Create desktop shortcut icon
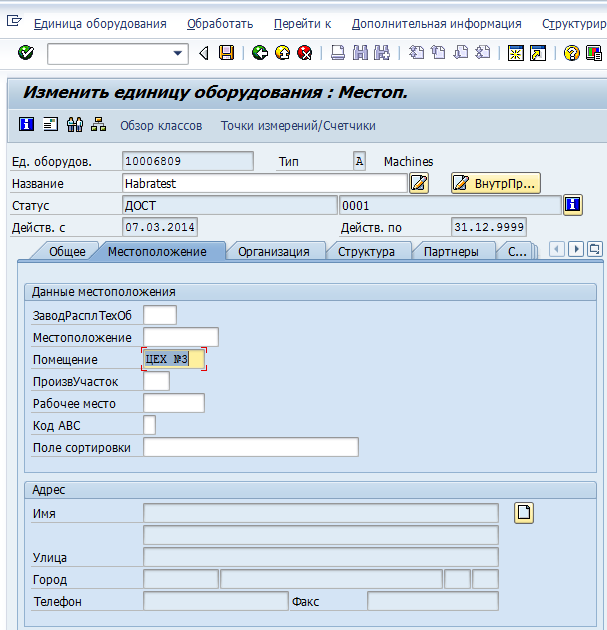The image size is (607, 630). click(x=538, y=53)
